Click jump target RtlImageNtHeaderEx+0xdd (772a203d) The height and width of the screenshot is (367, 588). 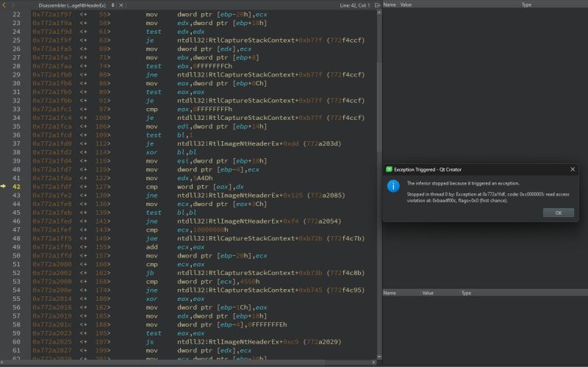click(x=259, y=143)
